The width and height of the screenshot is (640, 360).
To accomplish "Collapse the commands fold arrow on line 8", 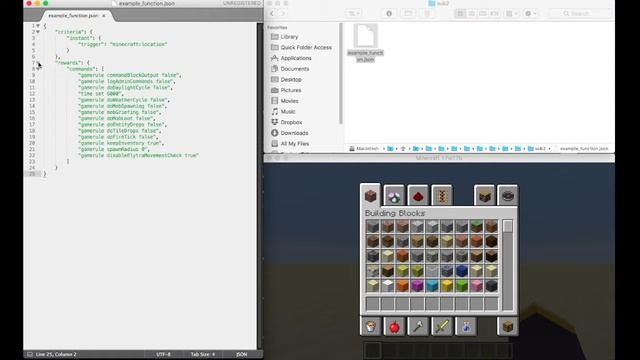I will [38, 69].
